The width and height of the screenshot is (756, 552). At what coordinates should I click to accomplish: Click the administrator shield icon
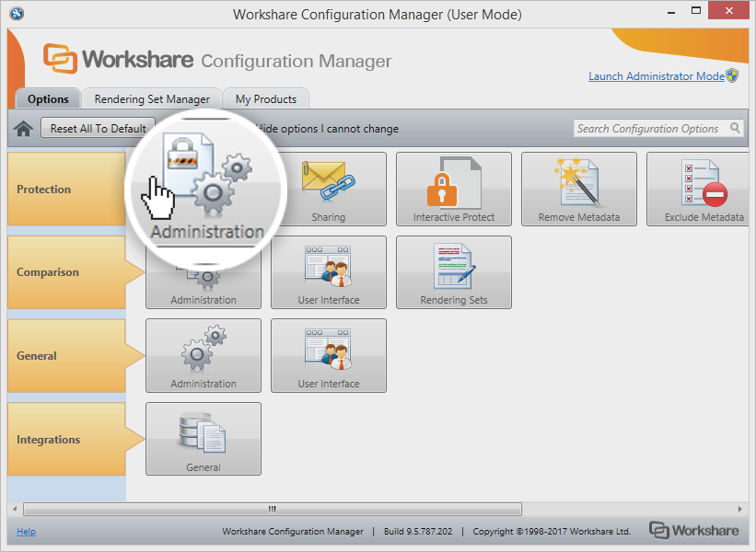pos(732,75)
